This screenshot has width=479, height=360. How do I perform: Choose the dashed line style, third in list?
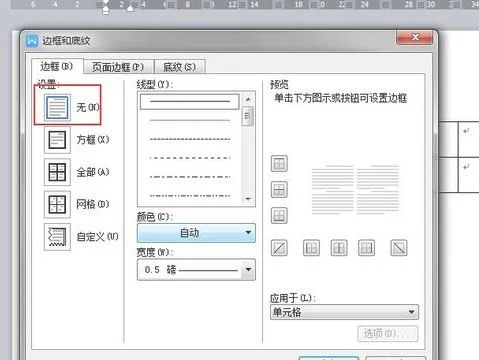click(x=190, y=139)
